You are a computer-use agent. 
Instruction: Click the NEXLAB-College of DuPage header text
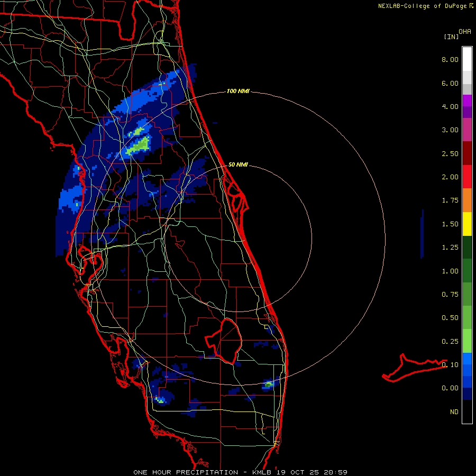(422, 6)
